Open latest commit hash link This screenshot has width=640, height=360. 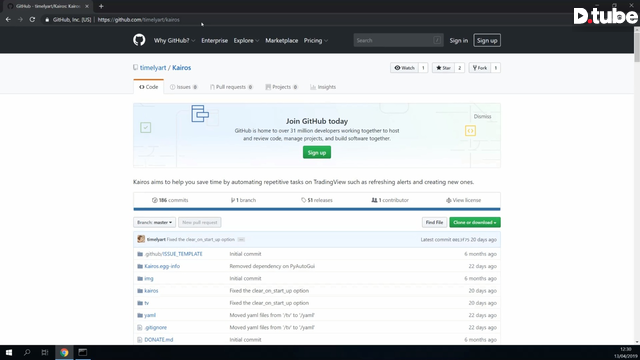pyautogui.click(x=460, y=240)
